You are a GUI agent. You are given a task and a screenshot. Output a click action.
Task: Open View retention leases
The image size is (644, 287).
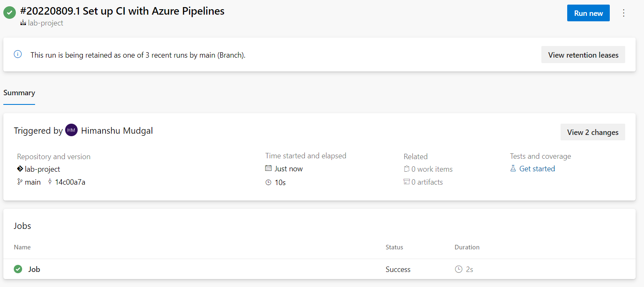pos(583,55)
